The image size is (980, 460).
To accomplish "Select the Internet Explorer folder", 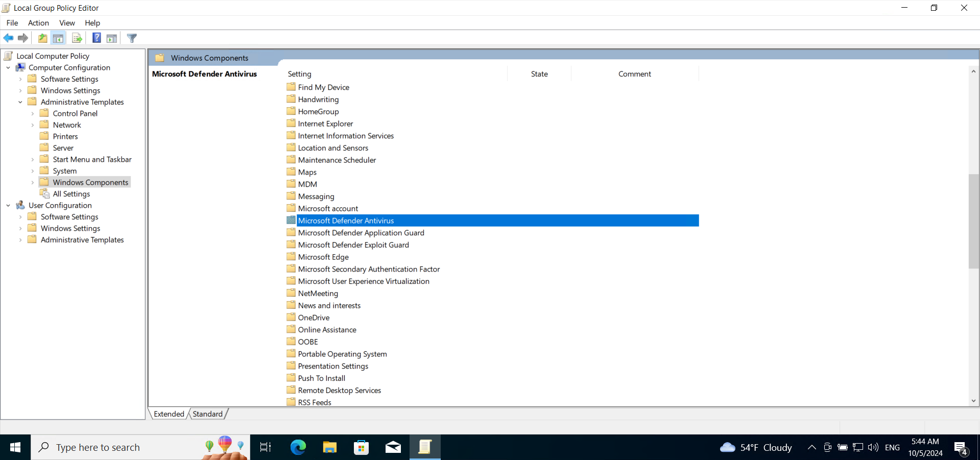I will [325, 124].
